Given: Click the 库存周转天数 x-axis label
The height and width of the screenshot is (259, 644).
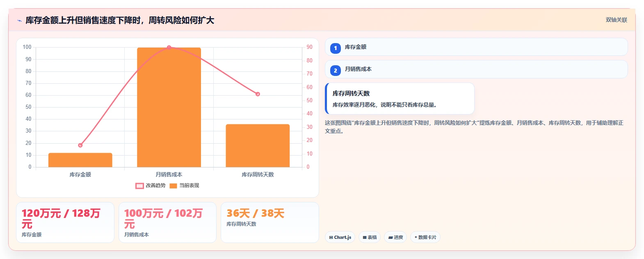Looking at the screenshot, I should pos(258,175).
